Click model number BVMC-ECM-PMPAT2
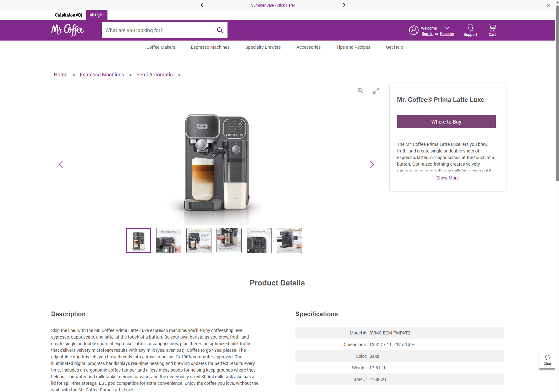This screenshot has height=392, width=559. [390, 333]
